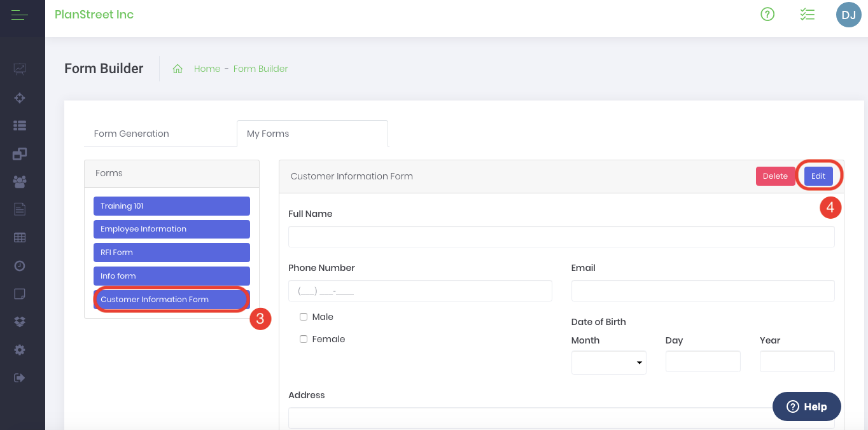Open the checklist tasks icon in header
Image resolution: width=868 pixels, height=430 pixels.
click(x=807, y=14)
